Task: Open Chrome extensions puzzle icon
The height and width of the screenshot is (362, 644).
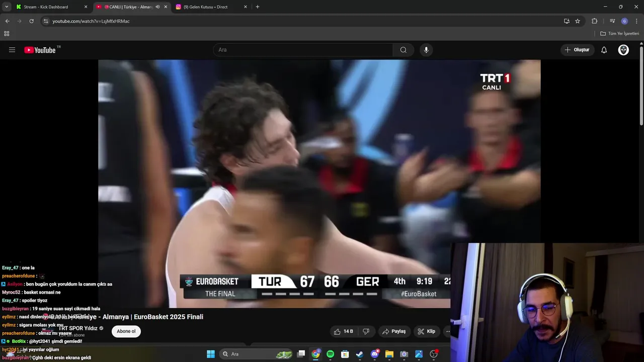Action: click(x=595, y=21)
